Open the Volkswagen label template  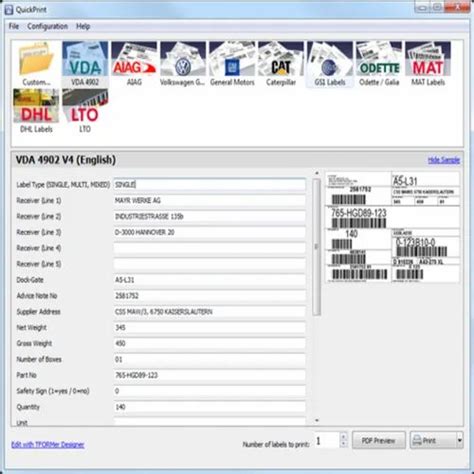(183, 64)
